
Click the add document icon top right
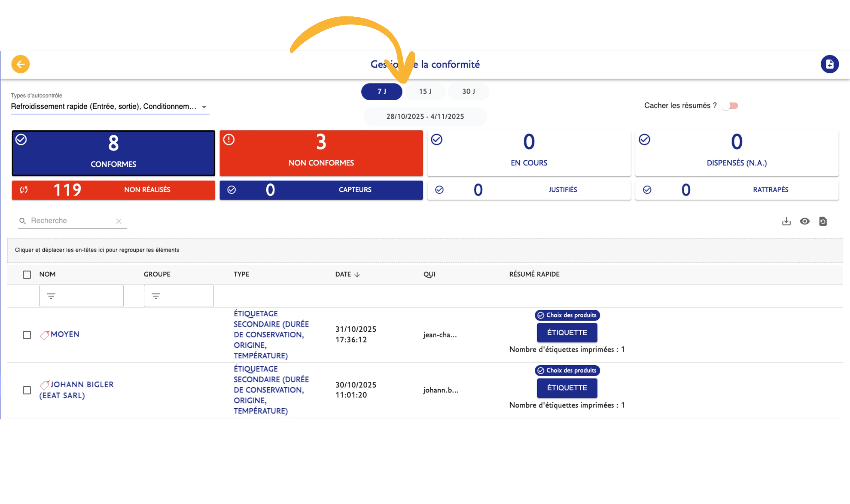click(x=829, y=64)
